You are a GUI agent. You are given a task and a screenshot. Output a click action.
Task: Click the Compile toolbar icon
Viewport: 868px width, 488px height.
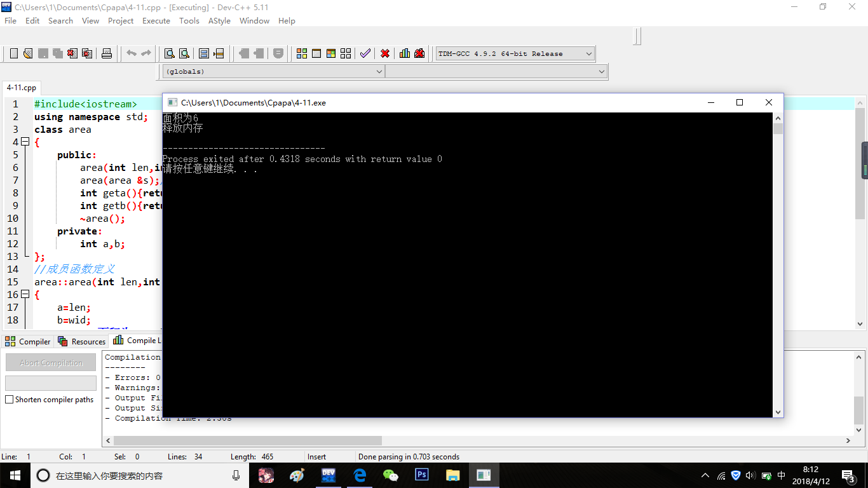302,53
